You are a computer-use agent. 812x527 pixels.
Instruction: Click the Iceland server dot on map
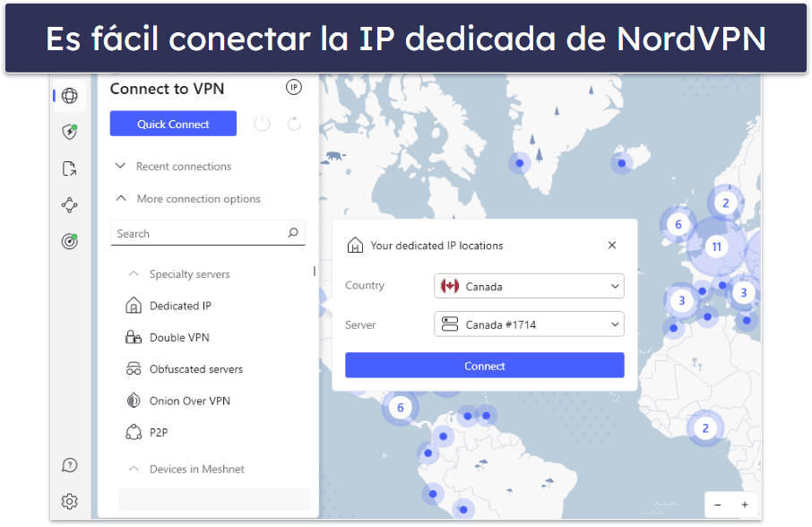[621, 164]
